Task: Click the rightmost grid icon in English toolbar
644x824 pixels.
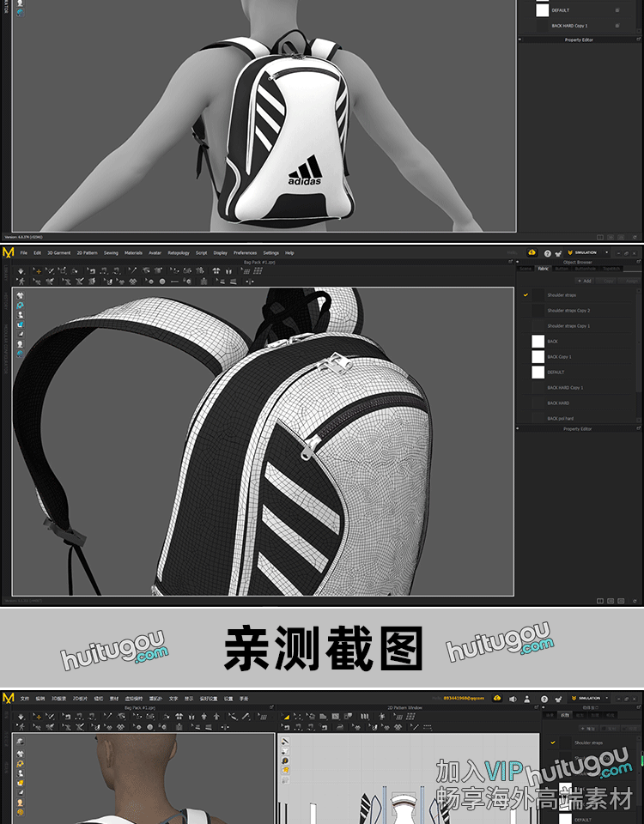Action: [x=258, y=271]
